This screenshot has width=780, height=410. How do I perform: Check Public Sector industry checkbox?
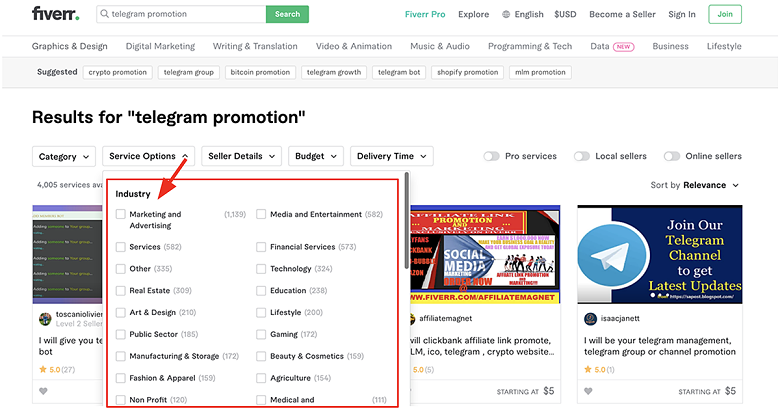pyautogui.click(x=120, y=334)
